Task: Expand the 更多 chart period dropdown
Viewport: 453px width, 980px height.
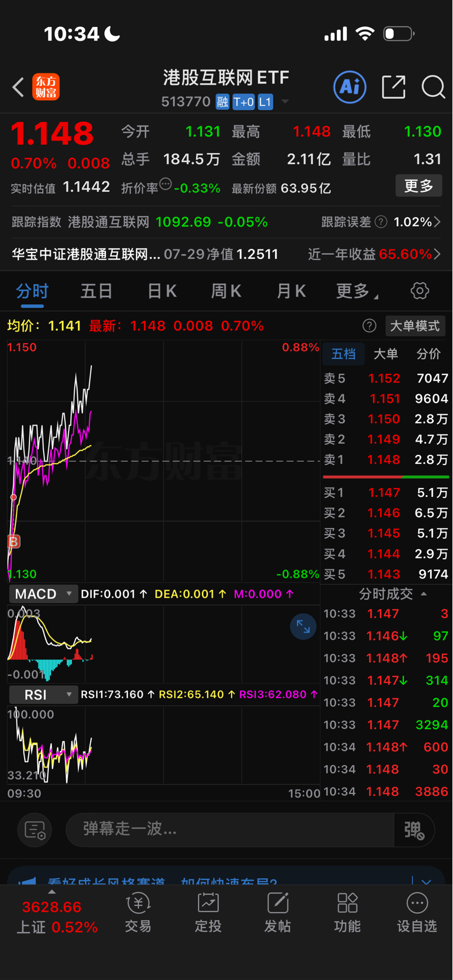Action: [x=357, y=291]
